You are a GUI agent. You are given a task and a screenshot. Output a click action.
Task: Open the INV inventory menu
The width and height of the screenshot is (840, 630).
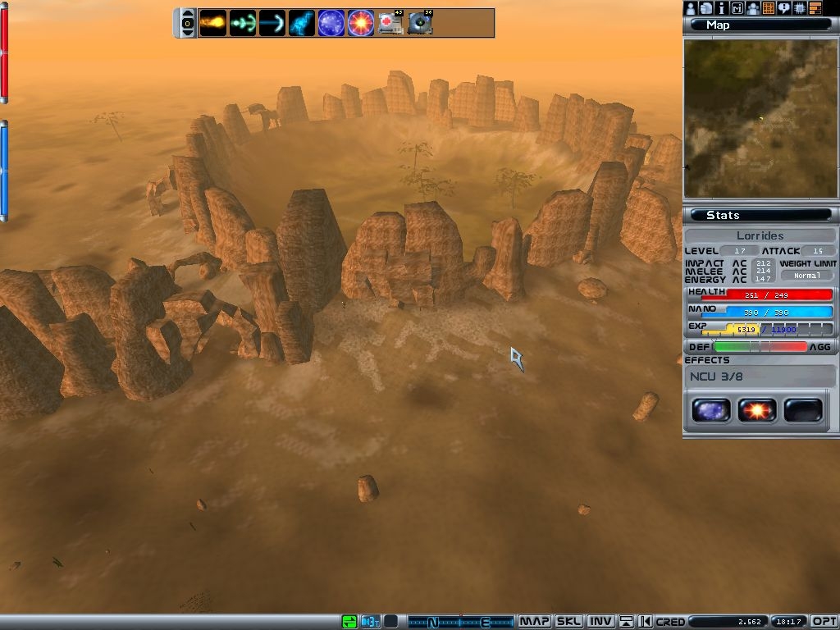[x=600, y=622]
